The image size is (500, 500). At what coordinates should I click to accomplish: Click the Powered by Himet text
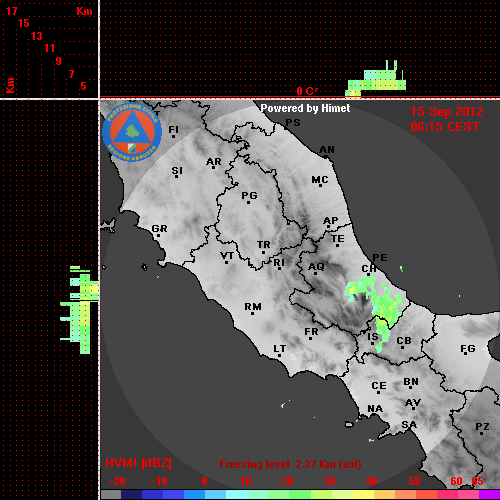(x=305, y=108)
